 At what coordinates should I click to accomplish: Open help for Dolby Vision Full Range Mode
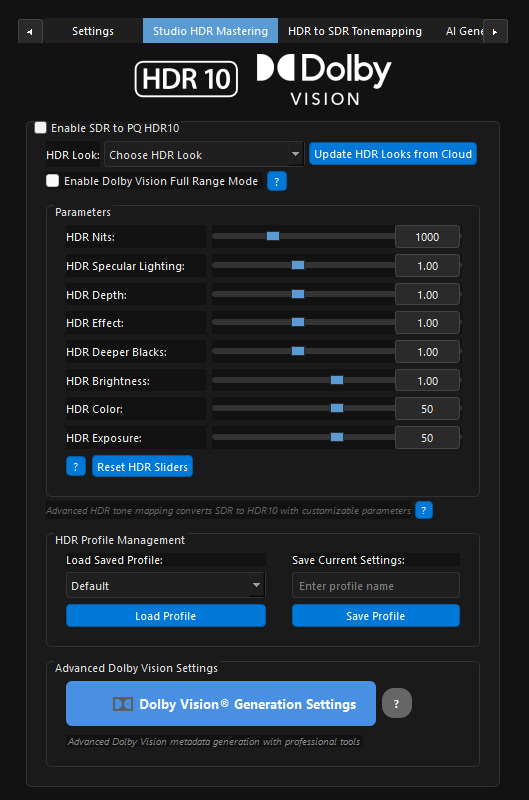[x=276, y=181]
